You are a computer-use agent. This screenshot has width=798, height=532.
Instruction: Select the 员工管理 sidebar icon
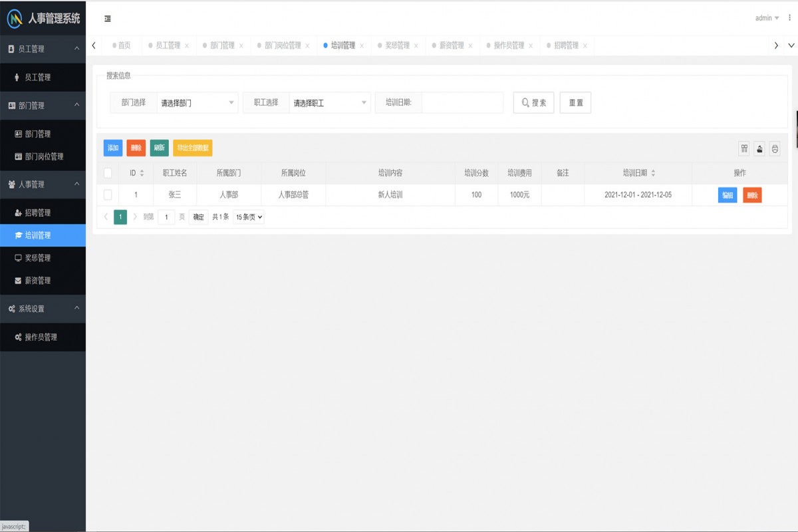coord(16,77)
